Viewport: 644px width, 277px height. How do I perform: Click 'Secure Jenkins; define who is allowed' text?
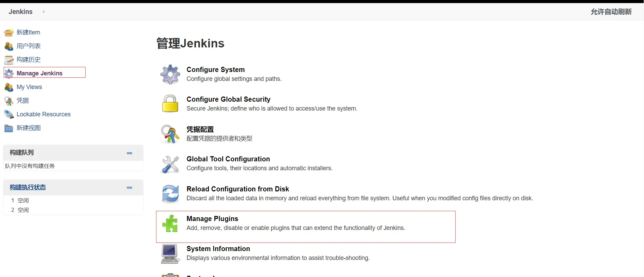pos(272,108)
